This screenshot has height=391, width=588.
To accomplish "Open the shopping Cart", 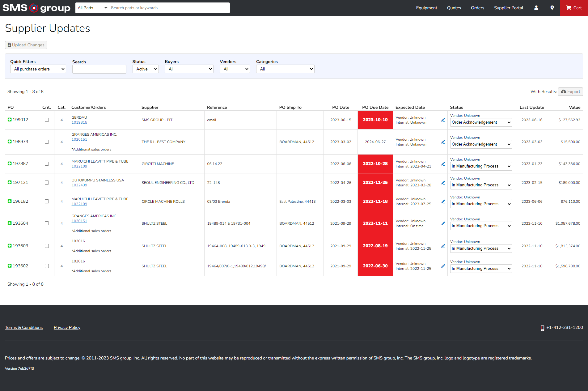I will 574,8.
